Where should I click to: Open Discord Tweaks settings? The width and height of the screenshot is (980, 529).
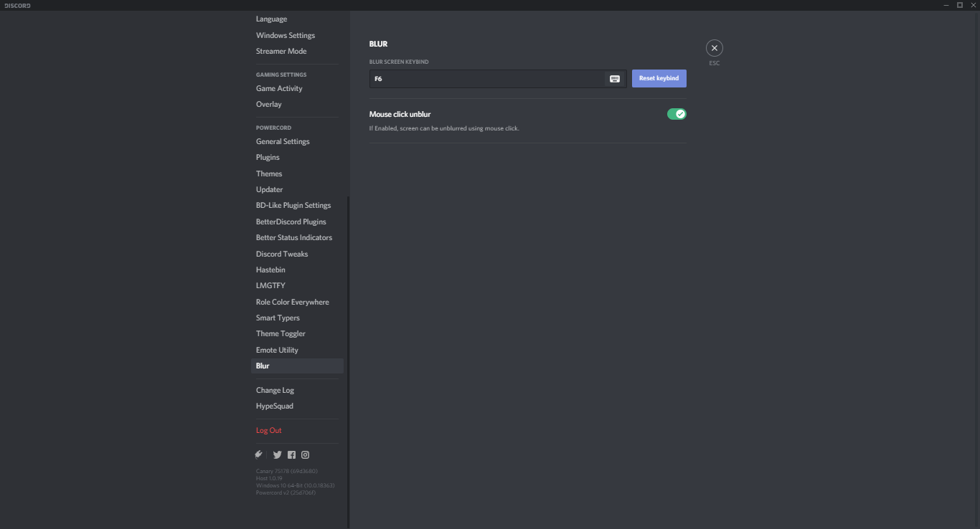(297, 254)
